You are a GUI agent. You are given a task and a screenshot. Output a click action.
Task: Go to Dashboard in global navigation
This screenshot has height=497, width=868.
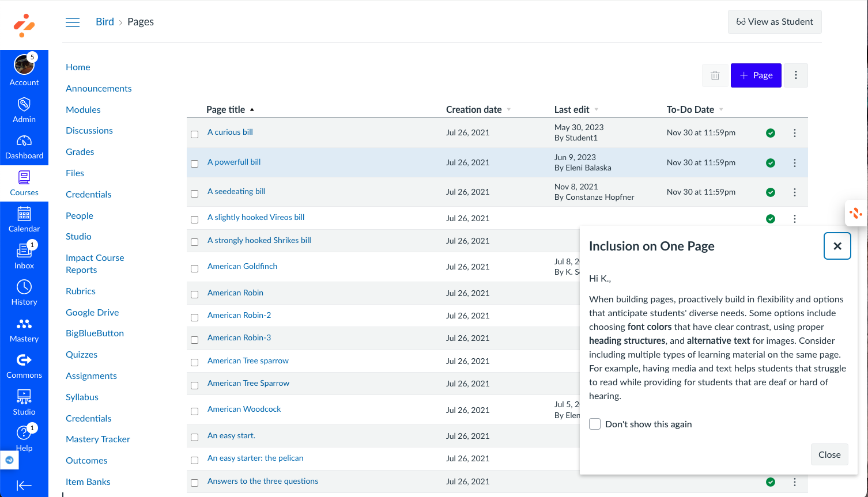pyautogui.click(x=24, y=147)
